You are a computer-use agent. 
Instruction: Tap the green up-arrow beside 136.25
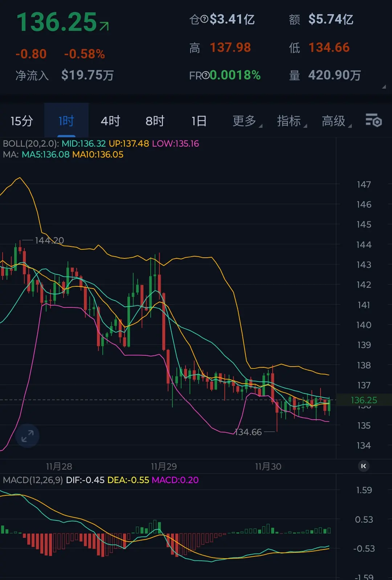point(104,26)
